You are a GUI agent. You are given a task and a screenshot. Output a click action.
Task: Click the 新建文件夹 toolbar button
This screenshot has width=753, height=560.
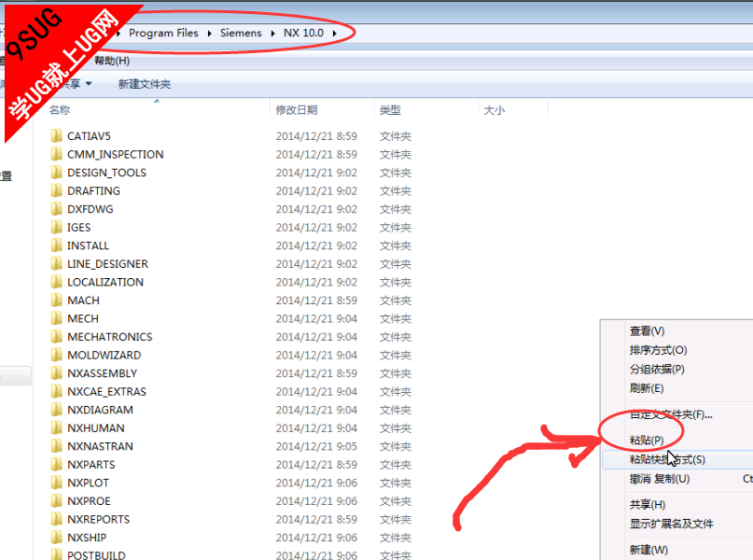[145, 84]
